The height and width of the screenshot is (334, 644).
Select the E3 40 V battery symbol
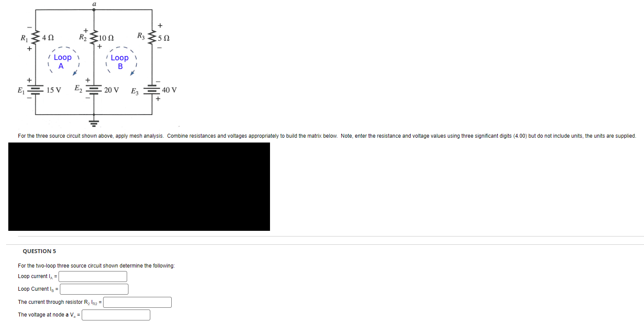click(x=152, y=90)
